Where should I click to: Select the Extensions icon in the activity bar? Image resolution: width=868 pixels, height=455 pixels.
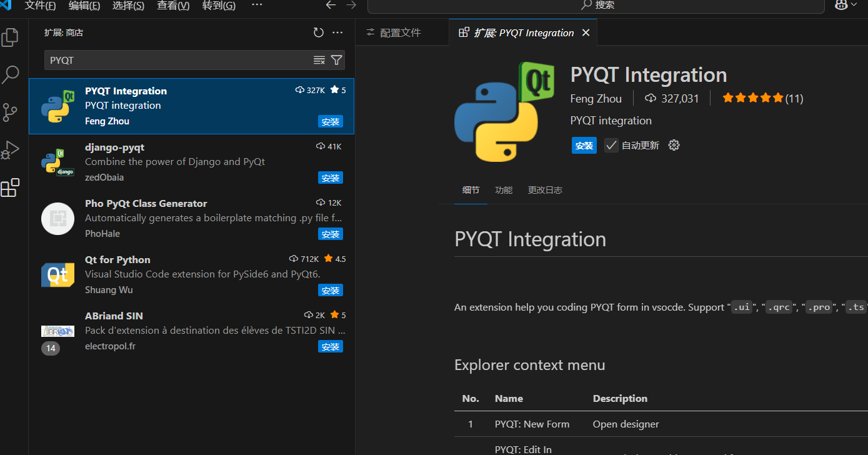pyautogui.click(x=10, y=187)
